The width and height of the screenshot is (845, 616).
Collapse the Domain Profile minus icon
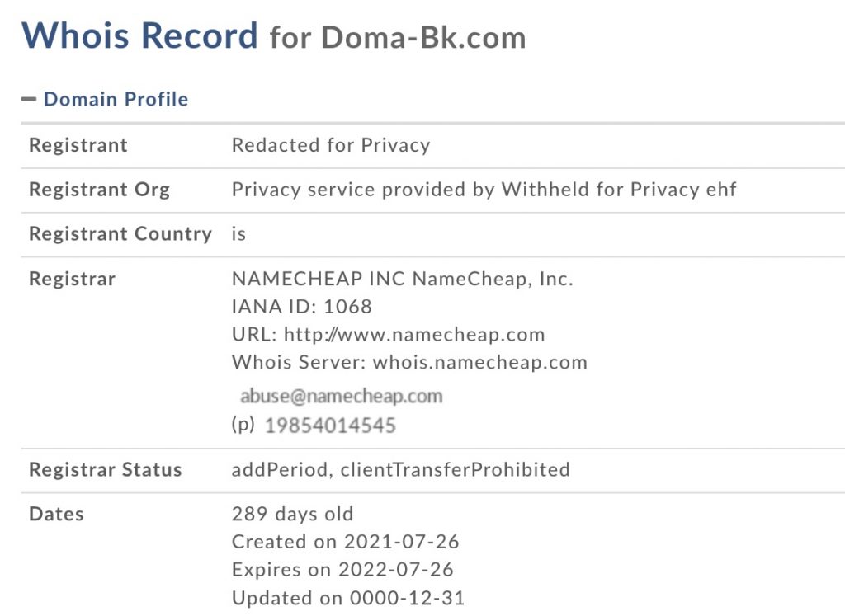(x=29, y=100)
